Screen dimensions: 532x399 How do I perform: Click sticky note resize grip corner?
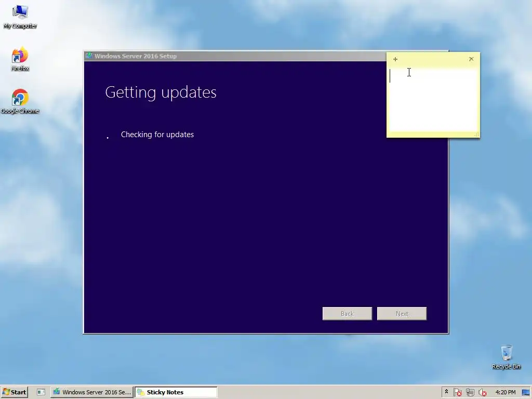477,135
